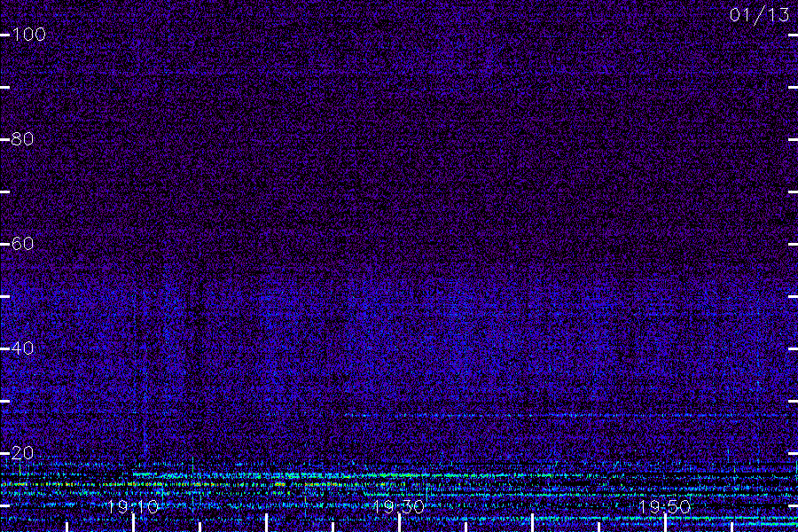Click the 80 frequency axis label
The height and width of the screenshot is (532, 798).
[x=23, y=139]
